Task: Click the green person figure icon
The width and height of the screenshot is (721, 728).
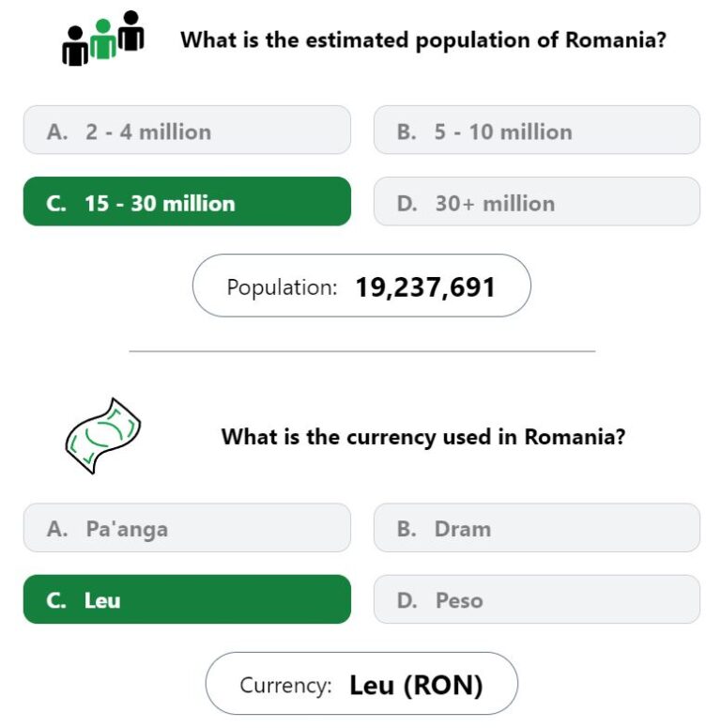Action: (x=103, y=39)
